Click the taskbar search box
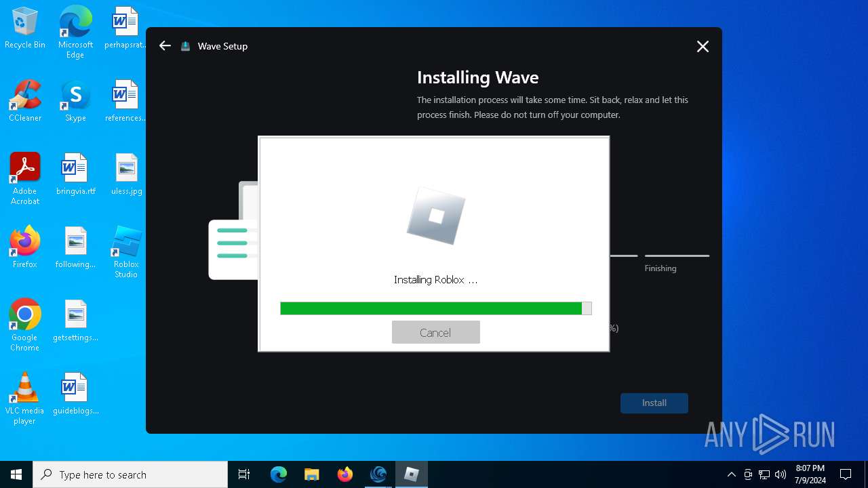Viewport: 868px width, 488px height. click(130, 474)
